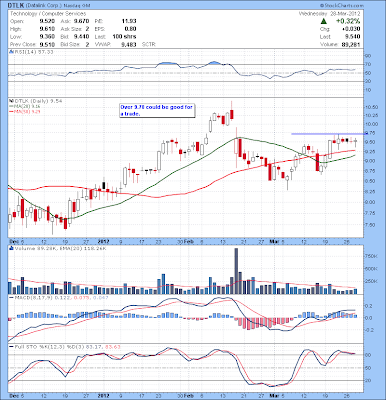Click the Last size 100 shrs

coord(124,37)
